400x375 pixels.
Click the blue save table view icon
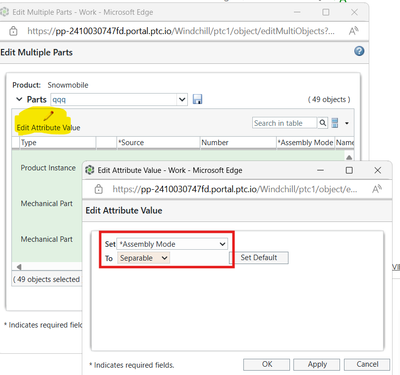[197, 99]
